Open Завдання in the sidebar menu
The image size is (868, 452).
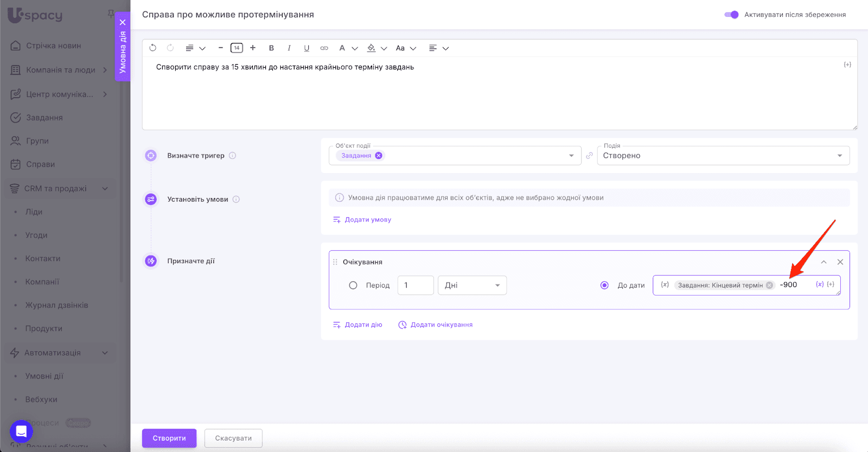pyautogui.click(x=44, y=118)
